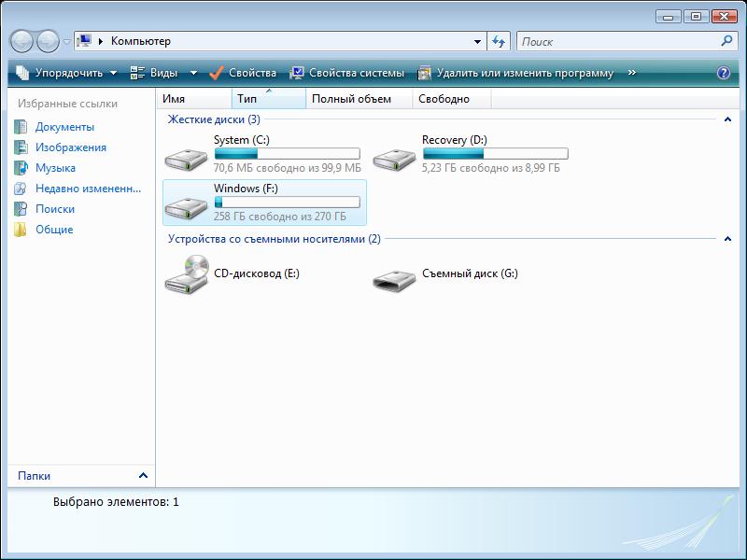The width and height of the screenshot is (747, 560).
Task: Sort by the Свободно column
Action: tap(452, 99)
